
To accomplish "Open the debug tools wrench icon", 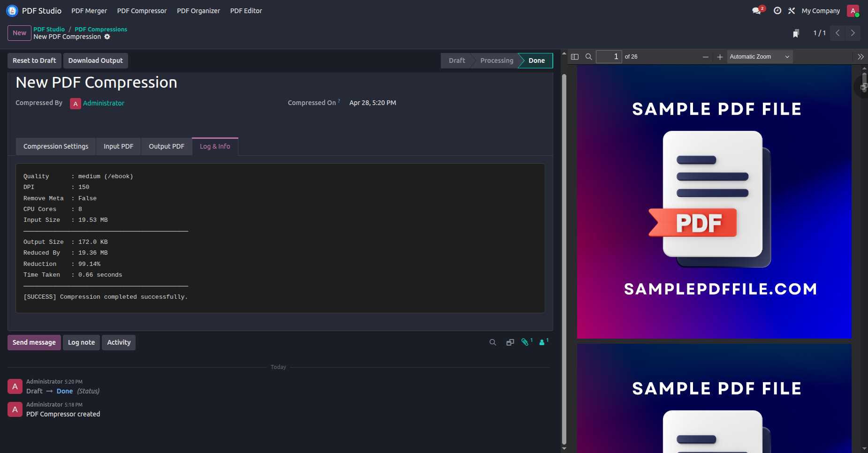I will (x=792, y=10).
